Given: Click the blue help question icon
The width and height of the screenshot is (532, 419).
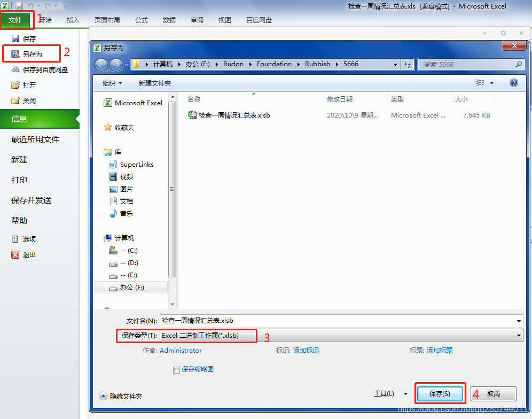Looking at the screenshot, I should pyautogui.click(x=514, y=83).
